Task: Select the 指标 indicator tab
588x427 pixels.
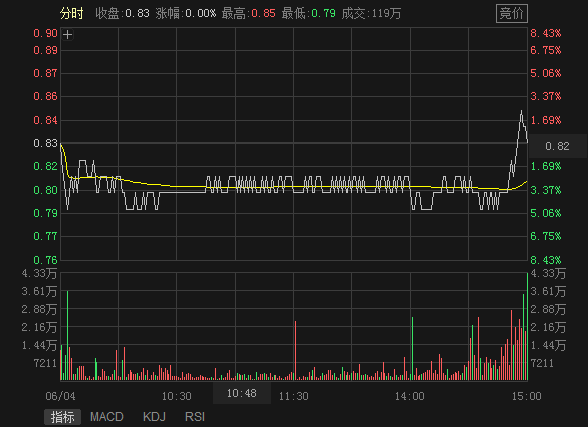Action: click(x=62, y=417)
